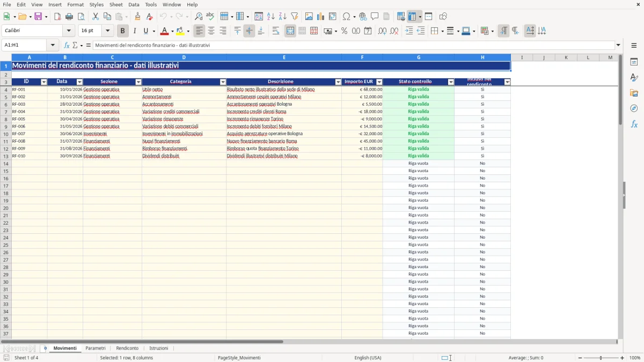Toggle Italic formatting
The width and height of the screenshot is (644, 362).
coord(135,31)
